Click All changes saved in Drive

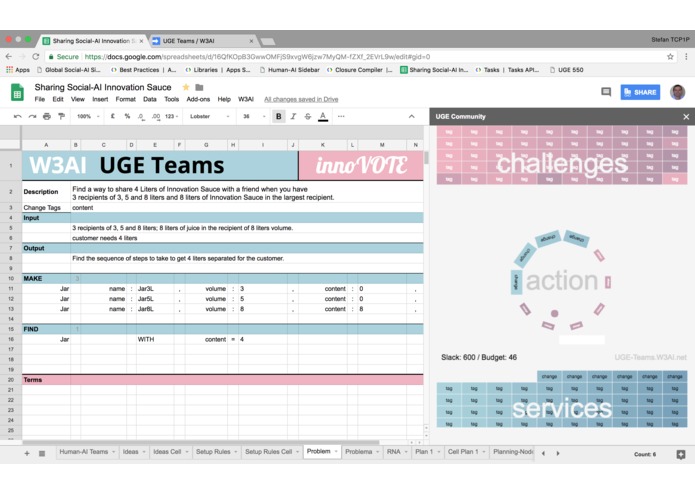(x=301, y=99)
